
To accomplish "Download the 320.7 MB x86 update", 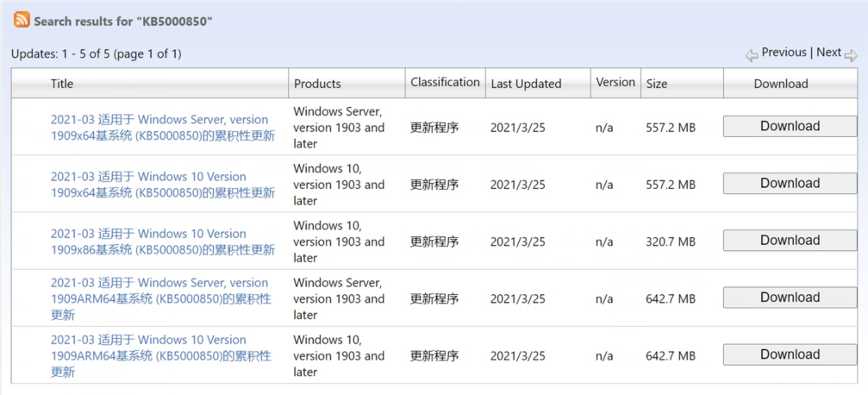I will (790, 241).
